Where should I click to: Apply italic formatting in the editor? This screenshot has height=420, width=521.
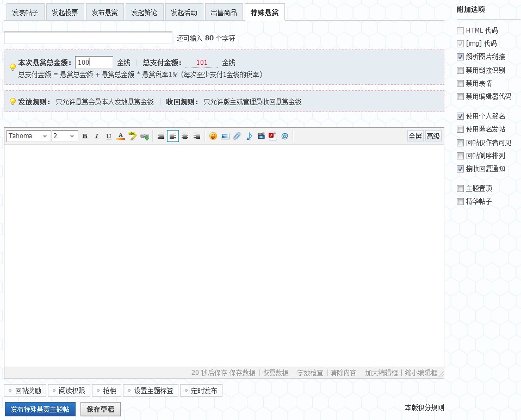tap(97, 136)
